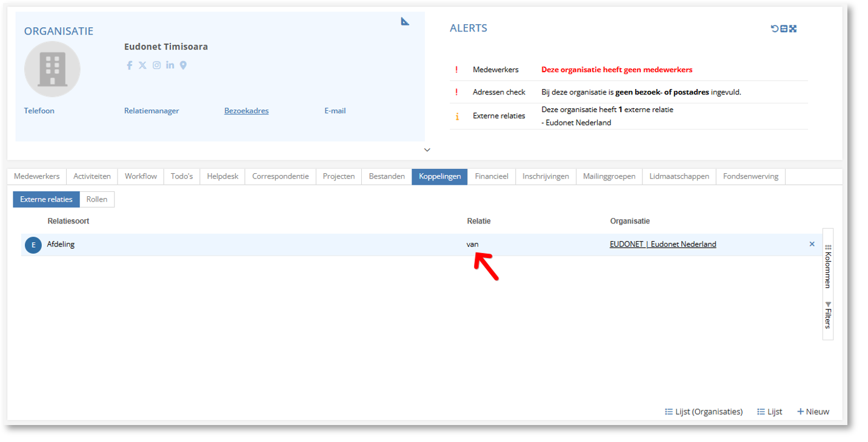This screenshot has height=442, width=868.
Task: Click the ruler design icon in Organisatie card
Action: click(405, 21)
